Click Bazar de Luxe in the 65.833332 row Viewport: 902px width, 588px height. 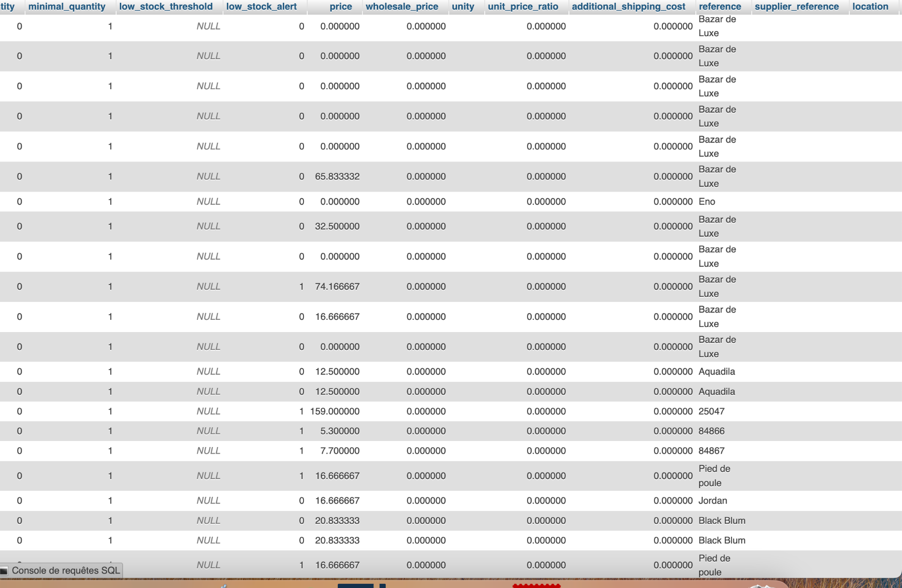tap(717, 177)
